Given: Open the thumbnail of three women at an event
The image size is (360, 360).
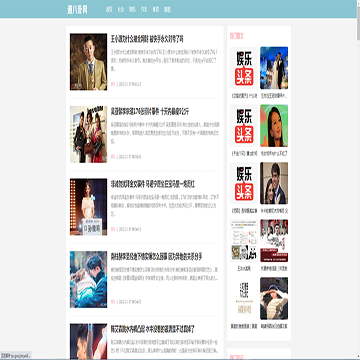Looking at the screenshot, I should pyautogui.click(x=88, y=134).
